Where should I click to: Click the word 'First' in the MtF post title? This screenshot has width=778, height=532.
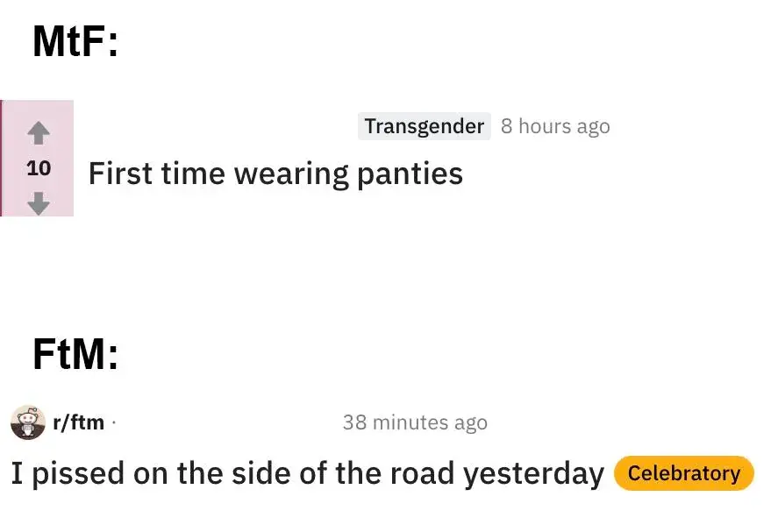[118, 174]
